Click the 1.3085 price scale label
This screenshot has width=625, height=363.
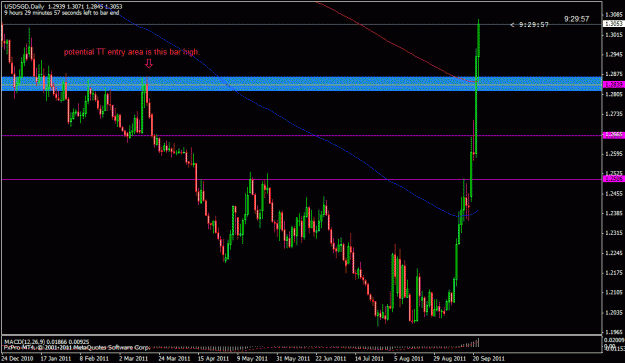614,15
